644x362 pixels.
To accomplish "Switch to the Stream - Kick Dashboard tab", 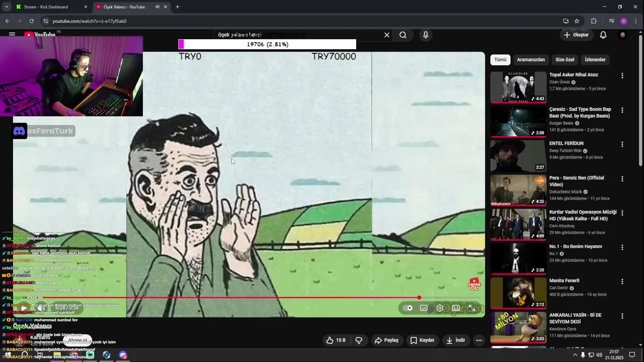I will [51, 7].
